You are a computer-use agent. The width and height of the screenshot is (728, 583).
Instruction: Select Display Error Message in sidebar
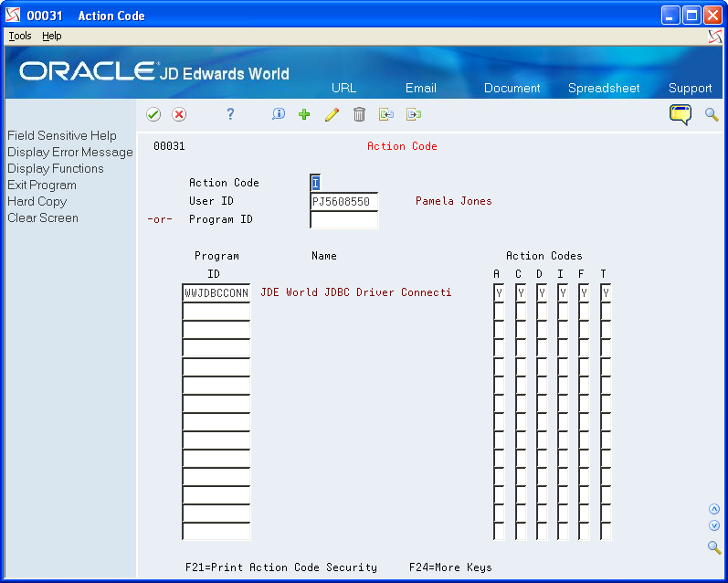point(70,152)
